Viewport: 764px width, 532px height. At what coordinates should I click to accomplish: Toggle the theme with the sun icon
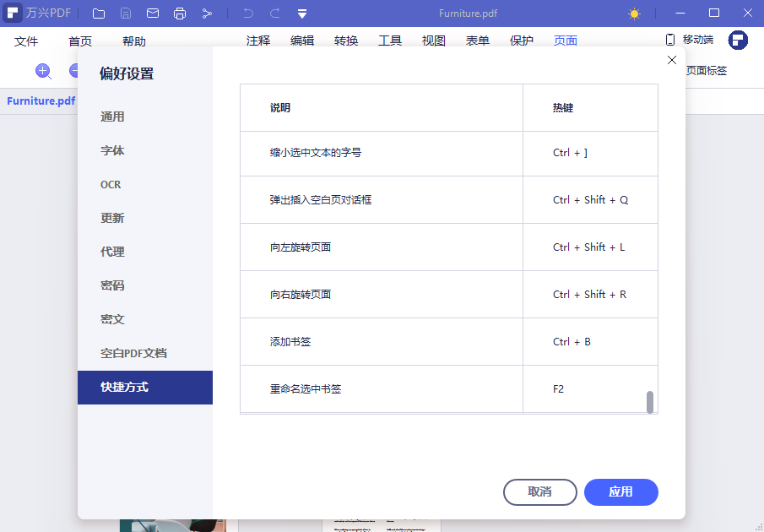pyautogui.click(x=635, y=13)
